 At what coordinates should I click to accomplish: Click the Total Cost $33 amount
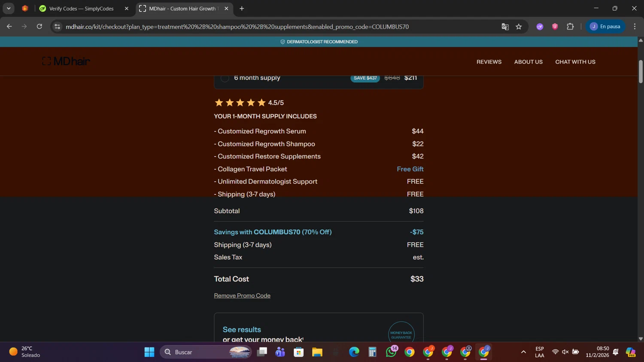(x=417, y=279)
